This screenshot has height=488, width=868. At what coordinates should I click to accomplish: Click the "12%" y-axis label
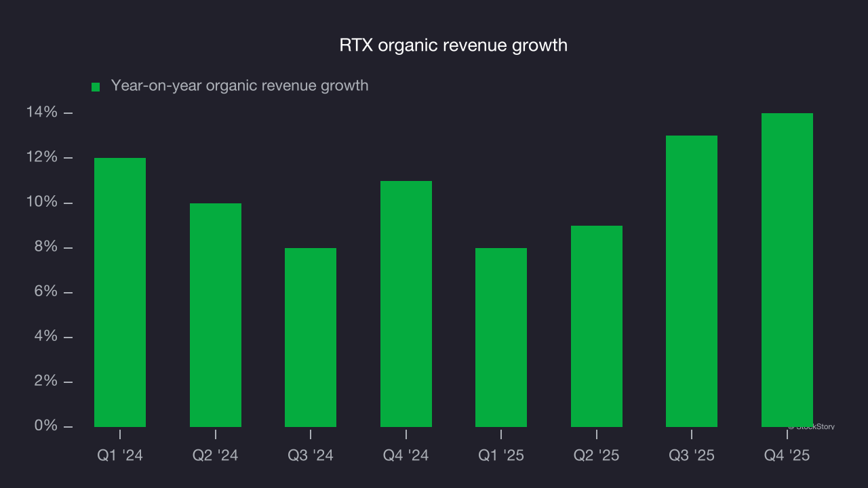[42, 157]
